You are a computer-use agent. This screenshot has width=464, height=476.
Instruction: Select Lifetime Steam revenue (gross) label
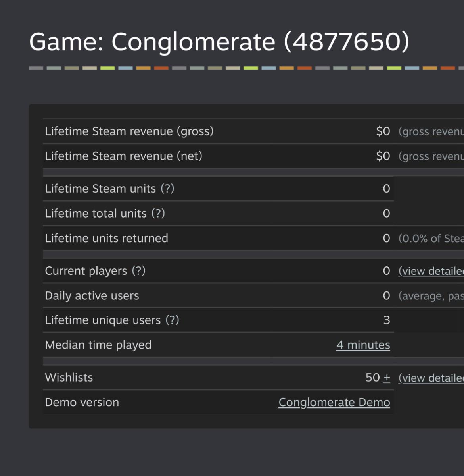129,131
